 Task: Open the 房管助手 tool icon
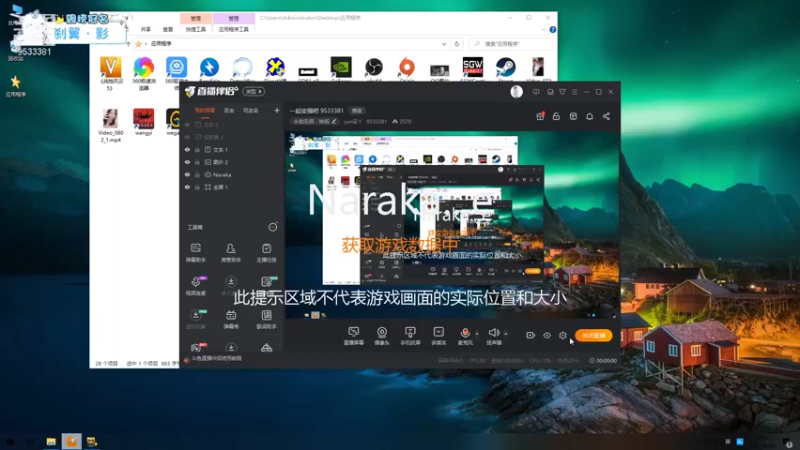(231, 253)
